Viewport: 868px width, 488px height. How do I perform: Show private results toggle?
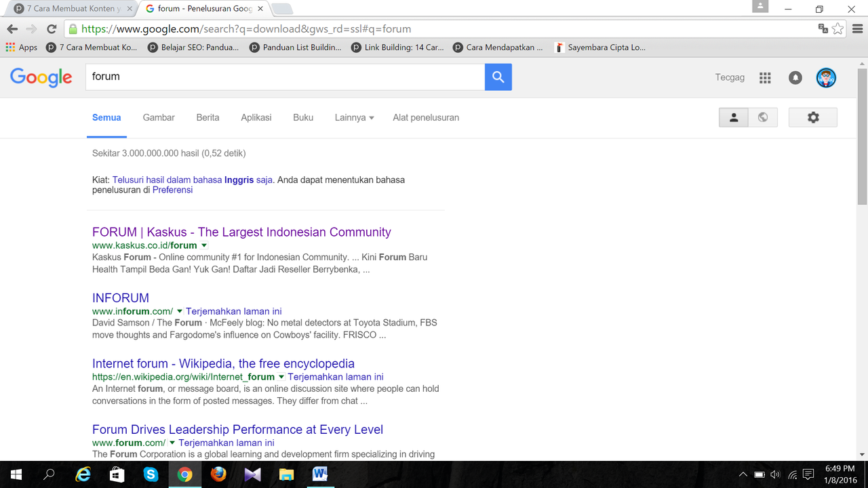point(734,117)
